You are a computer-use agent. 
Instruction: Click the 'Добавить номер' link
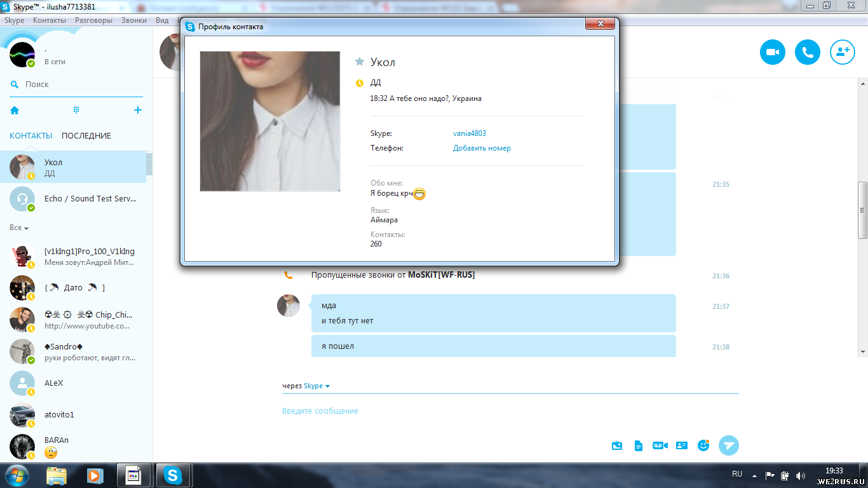[x=482, y=148]
